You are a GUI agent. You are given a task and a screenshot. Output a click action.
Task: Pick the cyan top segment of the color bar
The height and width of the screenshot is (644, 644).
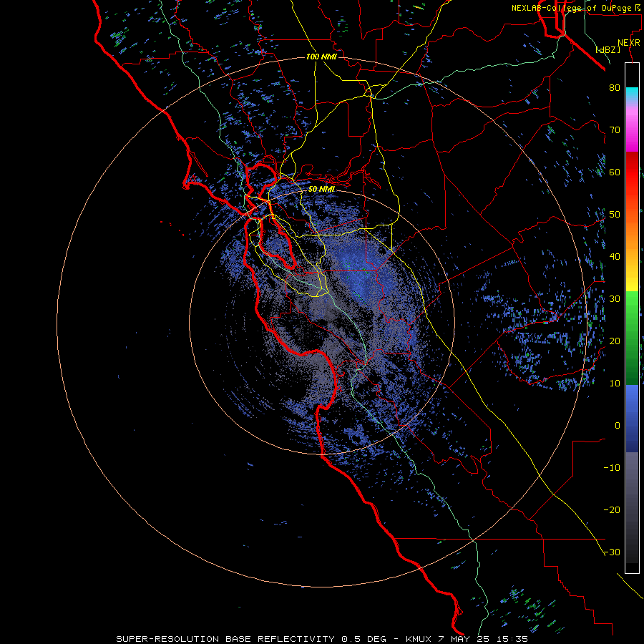(x=632, y=93)
